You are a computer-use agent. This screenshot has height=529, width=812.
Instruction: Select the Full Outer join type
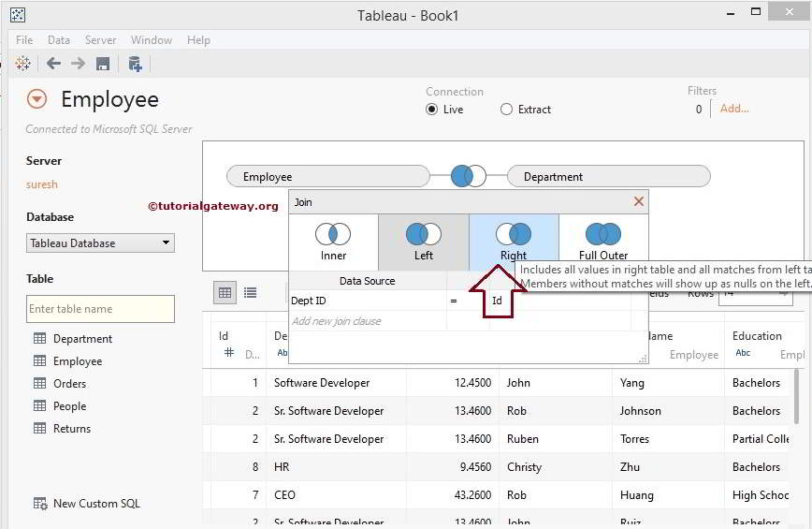603,242
